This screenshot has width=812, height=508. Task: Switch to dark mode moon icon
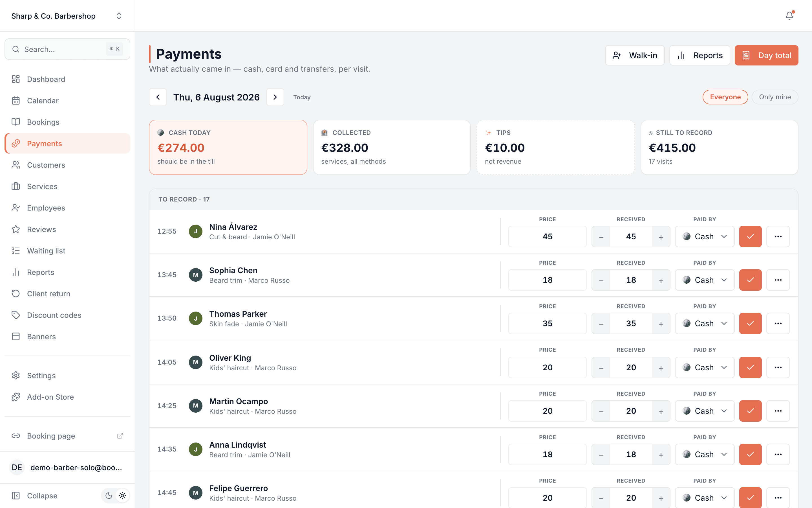pos(108,496)
